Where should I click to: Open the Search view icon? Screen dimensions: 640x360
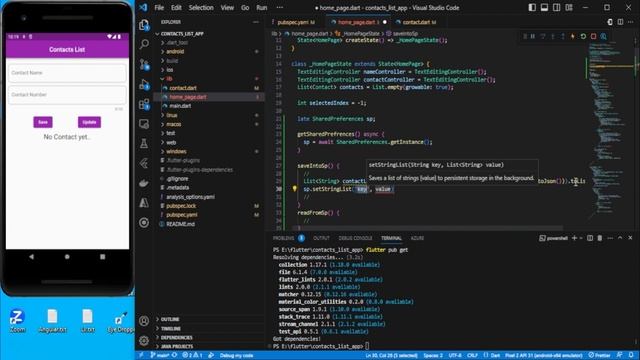(x=144, y=44)
